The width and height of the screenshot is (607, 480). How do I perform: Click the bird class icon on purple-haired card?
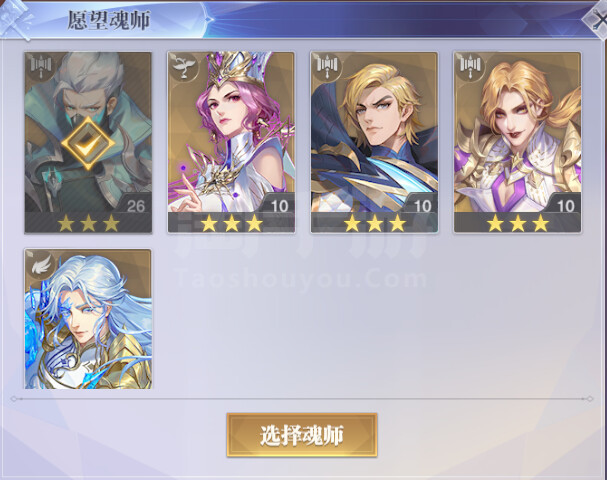pos(183,65)
